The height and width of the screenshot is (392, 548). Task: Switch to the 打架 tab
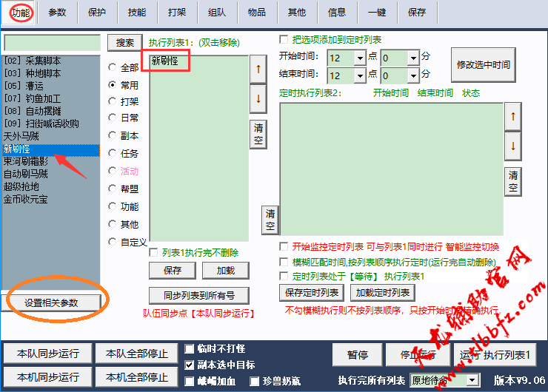(x=177, y=13)
